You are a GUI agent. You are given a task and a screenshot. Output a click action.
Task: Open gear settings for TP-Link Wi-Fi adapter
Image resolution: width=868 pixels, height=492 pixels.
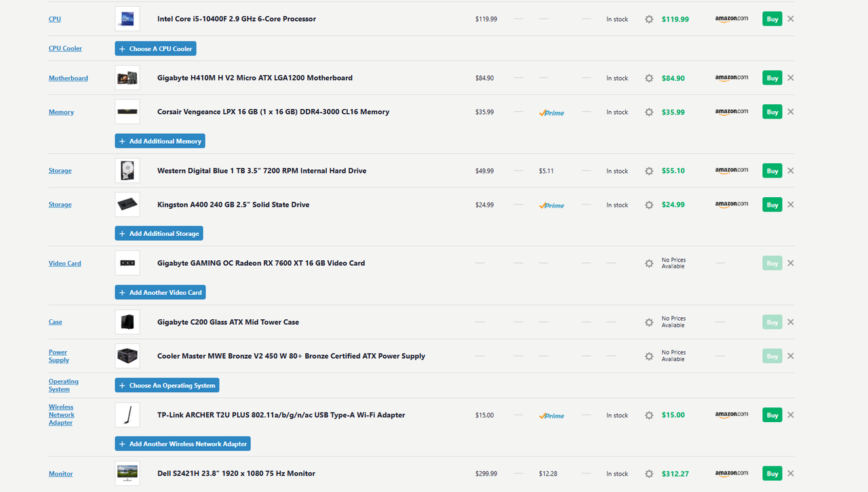[x=649, y=415]
